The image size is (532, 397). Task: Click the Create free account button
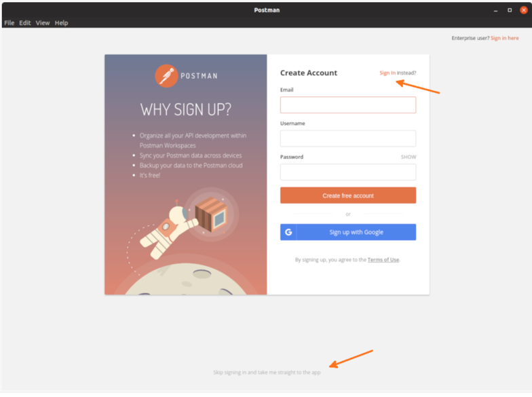347,195
